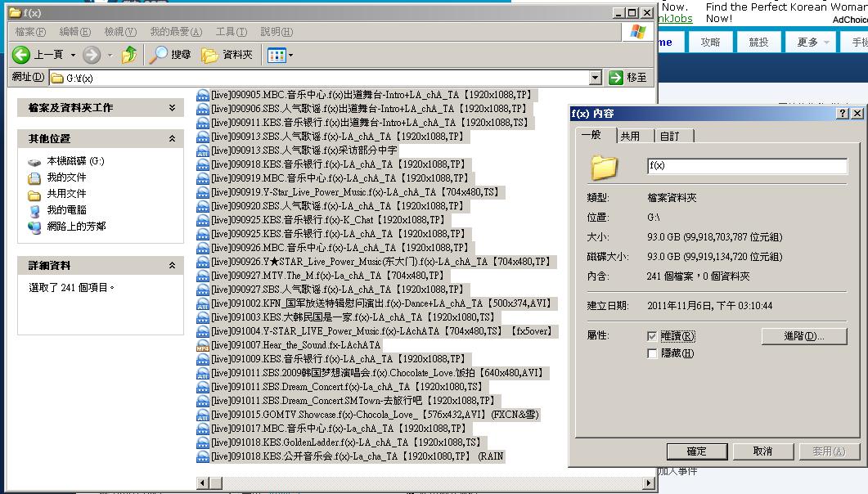Select icon of 091011.SBS.2009韩国梦想演唱会 AVI
The width and height of the screenshot is (868, 494).
203,373
